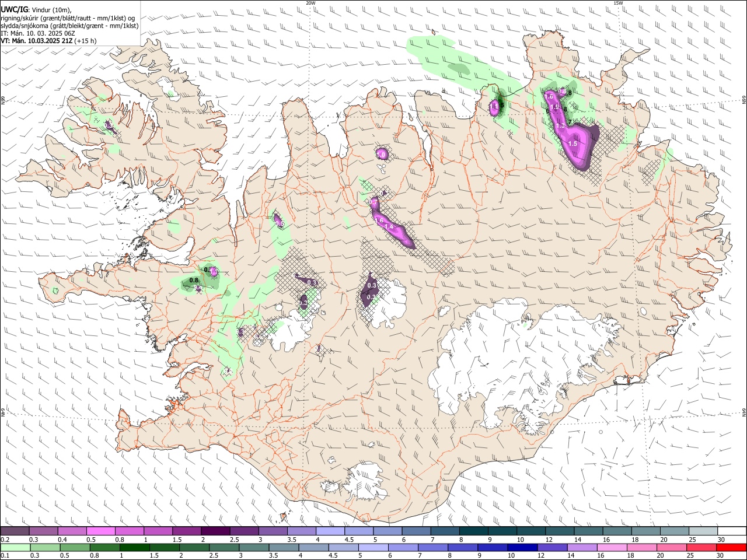The width and height of the screenshot is (747, 560).
Task: Click the darkest purple 2–2.5 snow legend swatch
Action: pyautogui.click(x=215, y=531)
